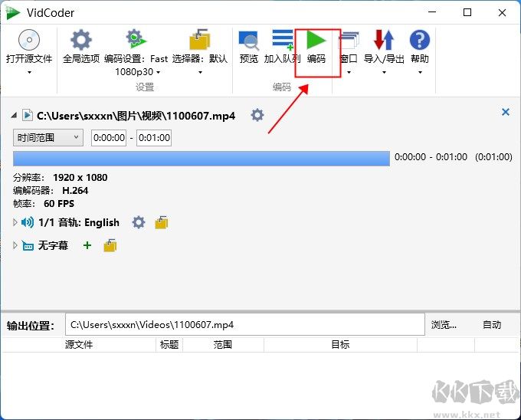Open 选择器 picker folder icon
This screenshot has width=521, height=420.
[x=200, y=39]
